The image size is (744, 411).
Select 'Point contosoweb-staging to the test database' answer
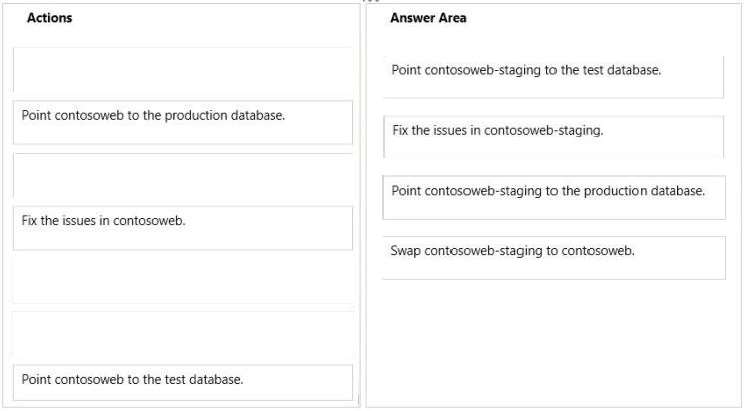coord(553,77)
